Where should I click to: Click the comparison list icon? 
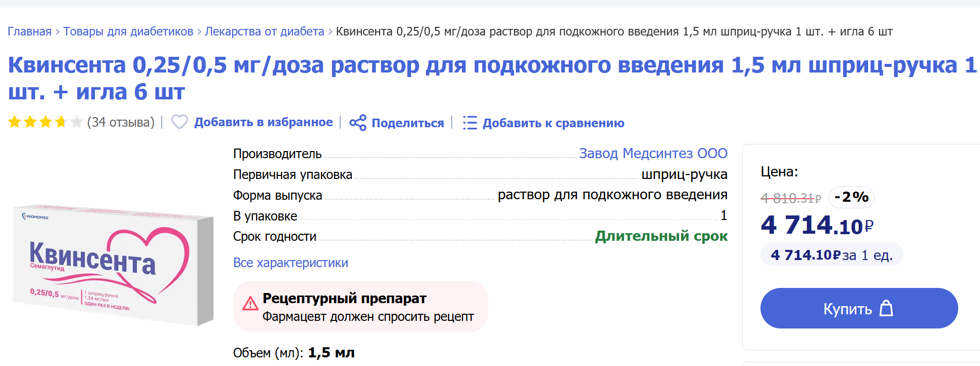click(x=470, y=123)
